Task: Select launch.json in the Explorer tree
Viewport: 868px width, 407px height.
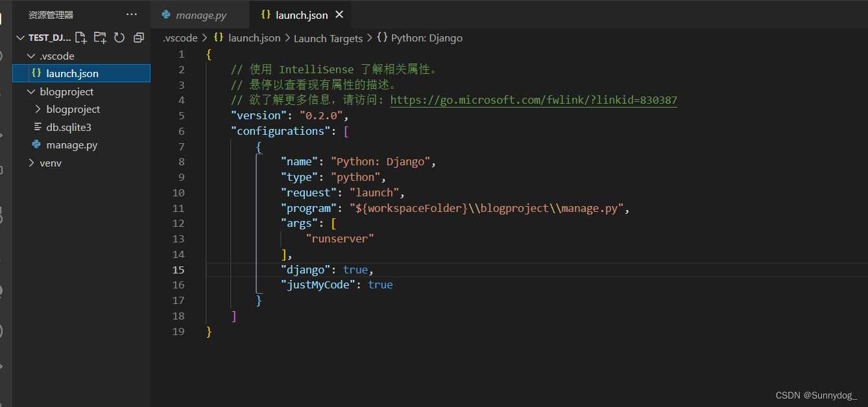Action: pyautogui.click(x=73, y=73)
